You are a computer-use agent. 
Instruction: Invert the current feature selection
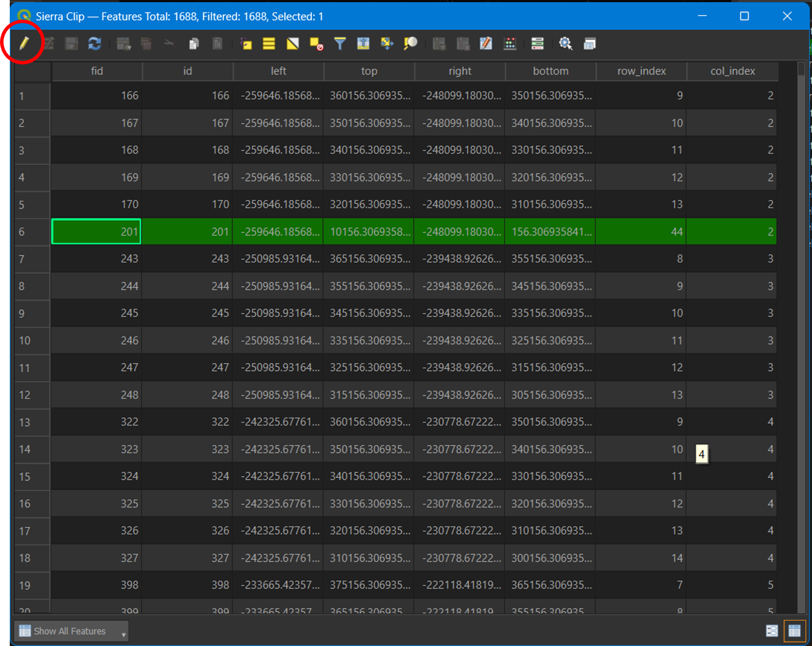point(292,44)
